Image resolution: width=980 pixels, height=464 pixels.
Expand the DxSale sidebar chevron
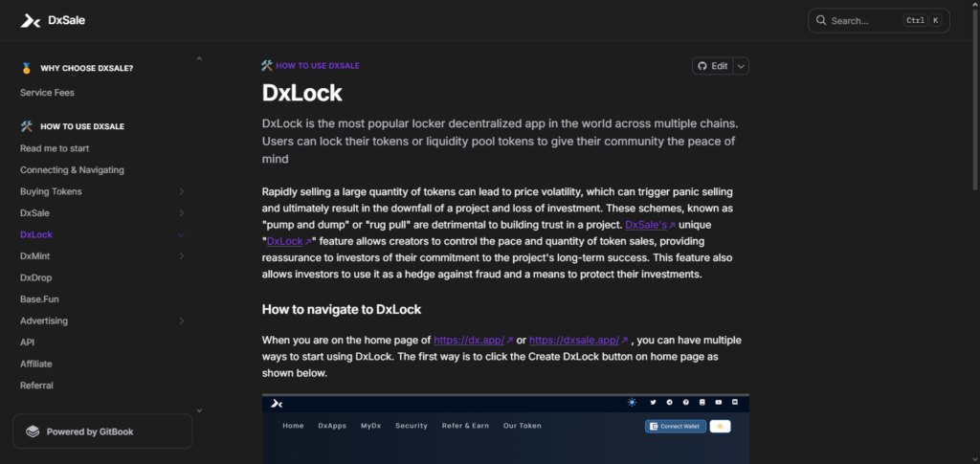tap(181, 213)
